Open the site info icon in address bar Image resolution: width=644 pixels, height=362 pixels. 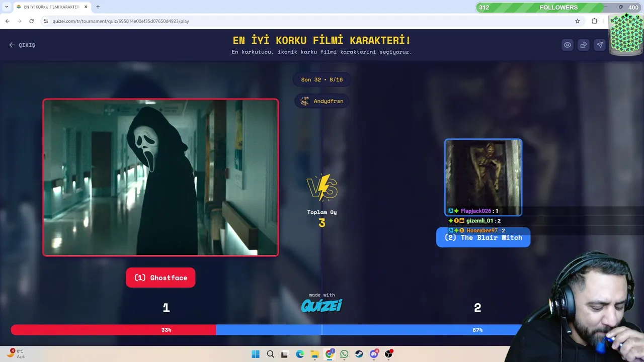coord(46,21)
